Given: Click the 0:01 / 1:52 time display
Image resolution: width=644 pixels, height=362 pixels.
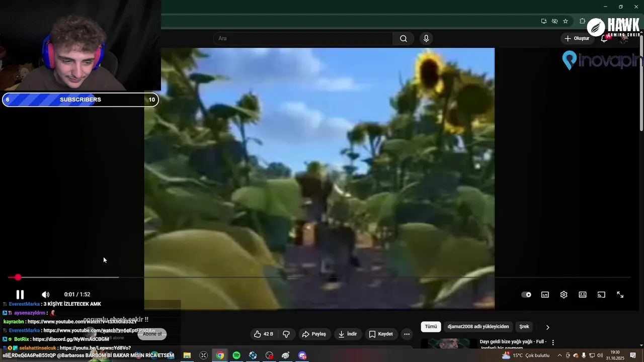Looking at the screenshot, I should coord(77,295).
